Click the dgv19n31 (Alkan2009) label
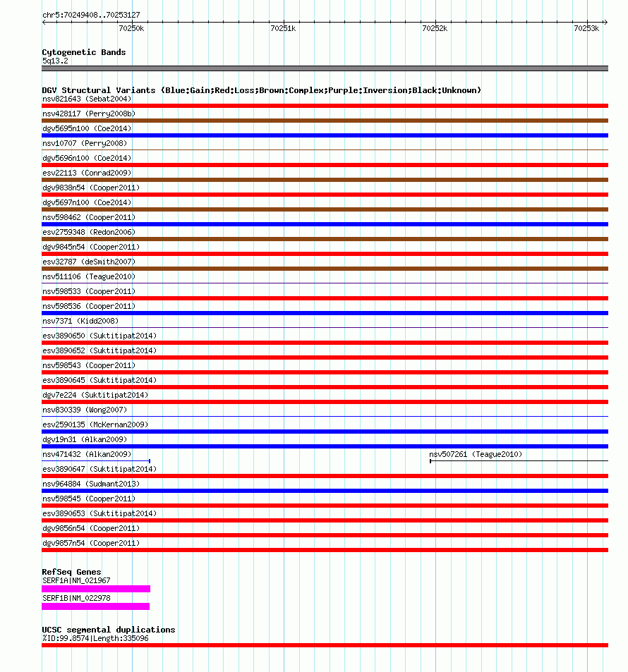628x672 pixels. click(85, 439)
